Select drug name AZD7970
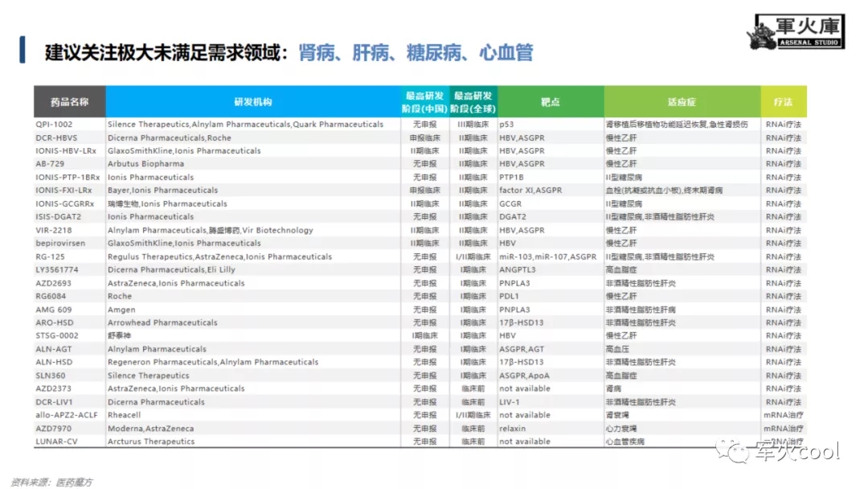The width and height of the screenshot is (868, 489). (x=53, y=429)
